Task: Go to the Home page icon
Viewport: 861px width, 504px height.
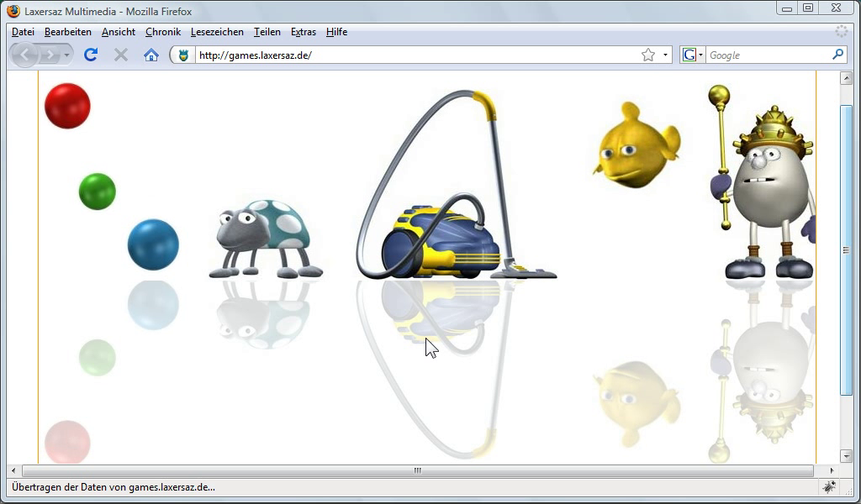Action: [151, 55]
